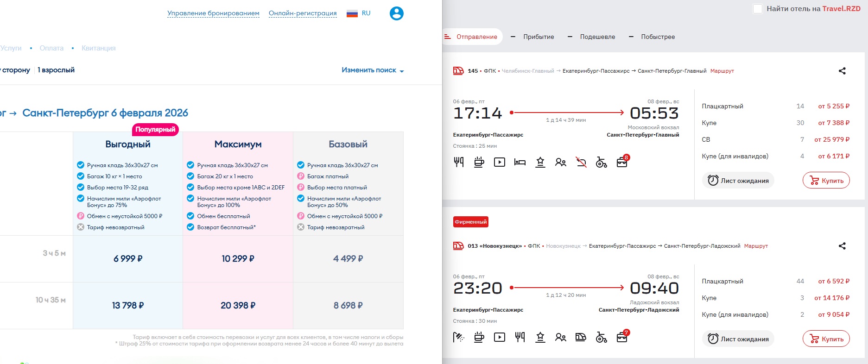Click Лист ожидания for train 013
Viewport: 868px width, 364px height.
click(738, 339)
